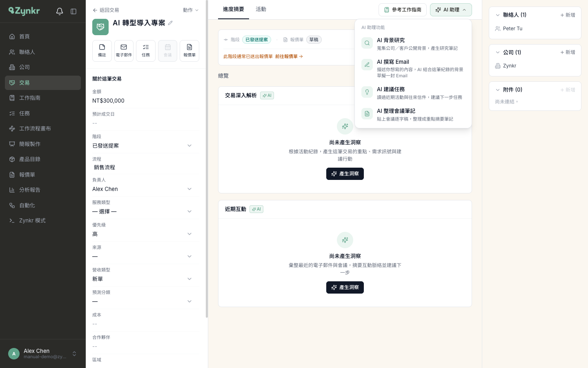The image size is (588, 368).
Task: Open company Zynkr in right panel
Action: tap(509, 66)
